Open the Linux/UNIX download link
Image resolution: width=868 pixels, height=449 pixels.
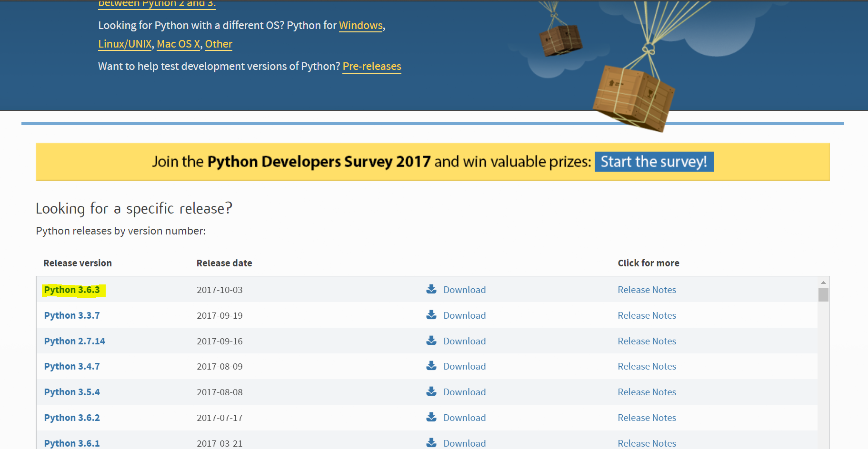tap(125, 44)
